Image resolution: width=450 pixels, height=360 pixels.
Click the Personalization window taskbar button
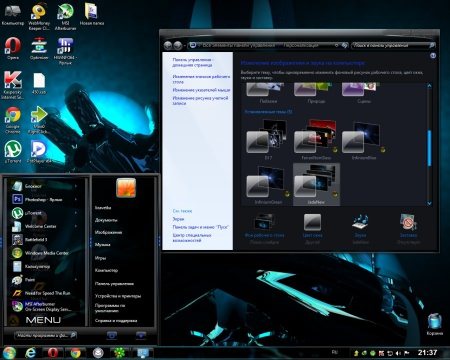point(143,353)
